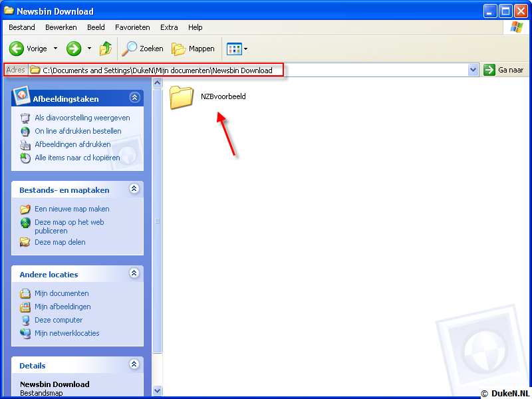
Task: Click the Mijn documenten folder icon
Action: 25,293
